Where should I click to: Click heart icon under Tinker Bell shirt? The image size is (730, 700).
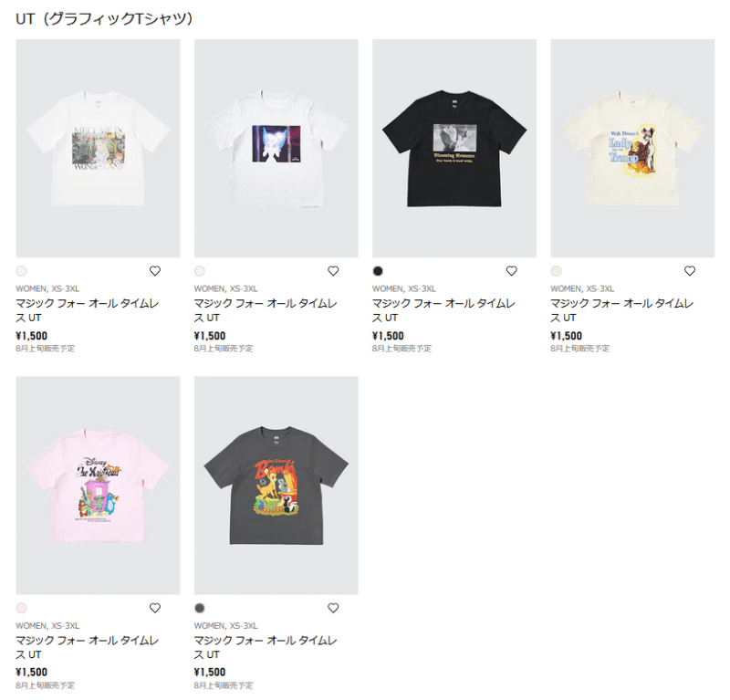[333, 271]
